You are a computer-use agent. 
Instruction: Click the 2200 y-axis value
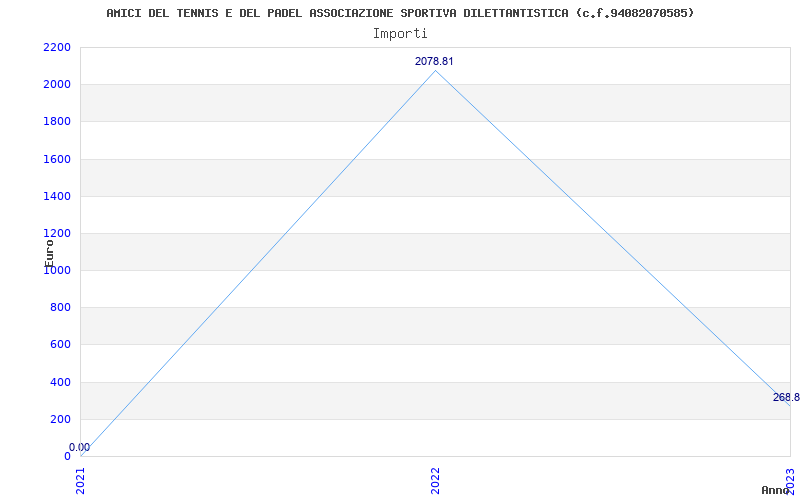57,47
